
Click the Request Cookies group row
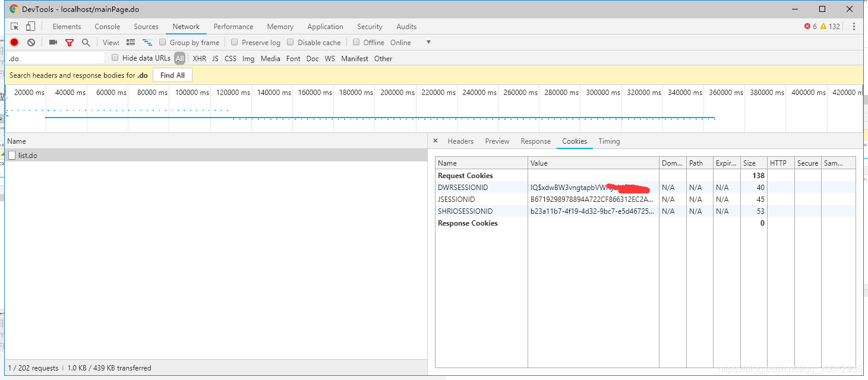(645, 176)
